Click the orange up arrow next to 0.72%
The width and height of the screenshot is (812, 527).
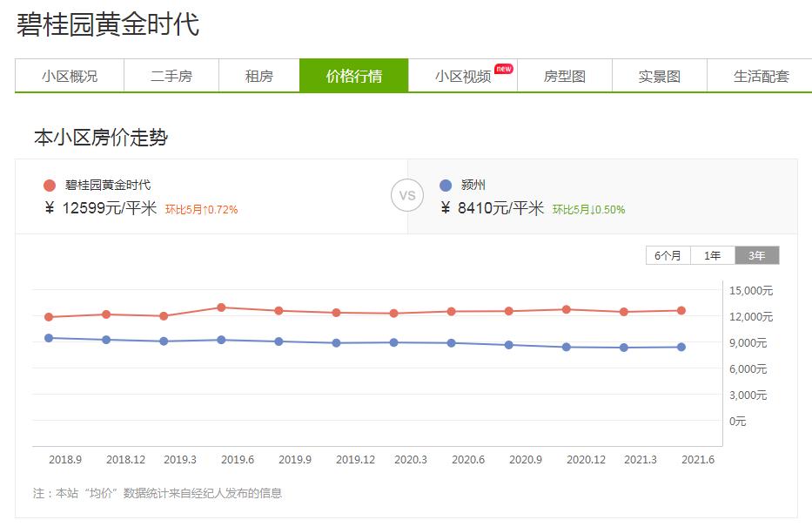point(206,209)
